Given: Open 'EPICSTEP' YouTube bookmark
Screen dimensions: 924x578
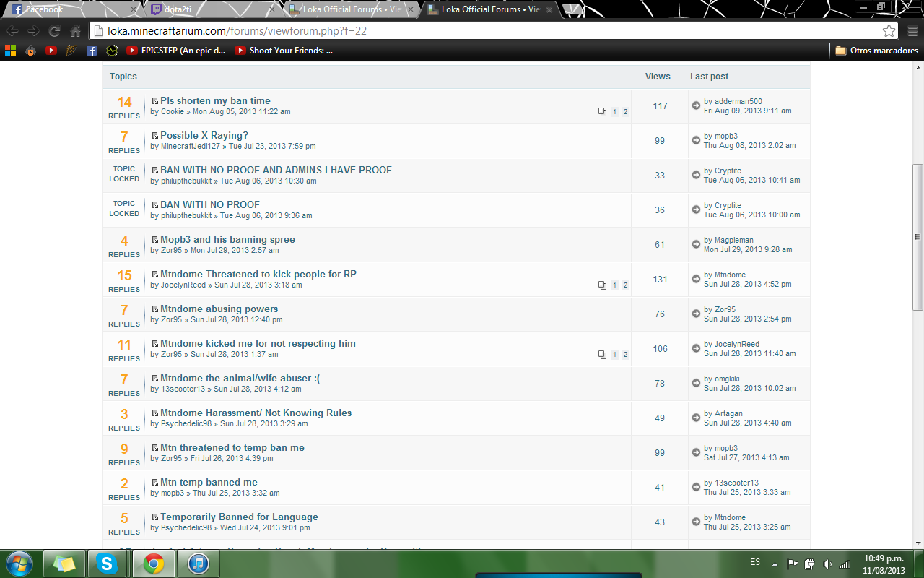Looking at the screenshot, I should 175,51.
